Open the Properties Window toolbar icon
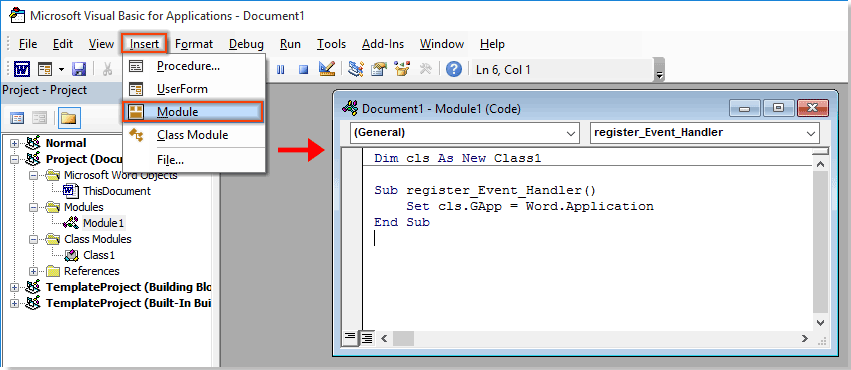Image resolution: width=851 pixels, height=370 pixels. coord(379,69)
